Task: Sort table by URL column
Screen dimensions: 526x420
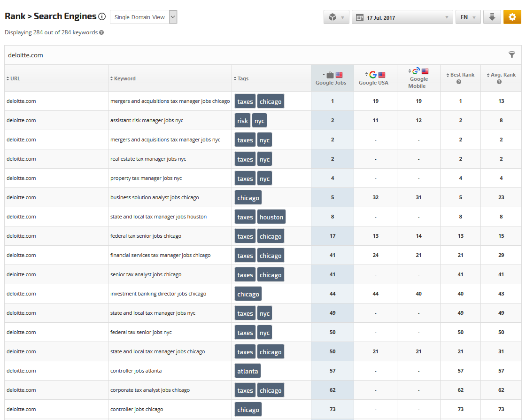Action: tap(15, 78)
